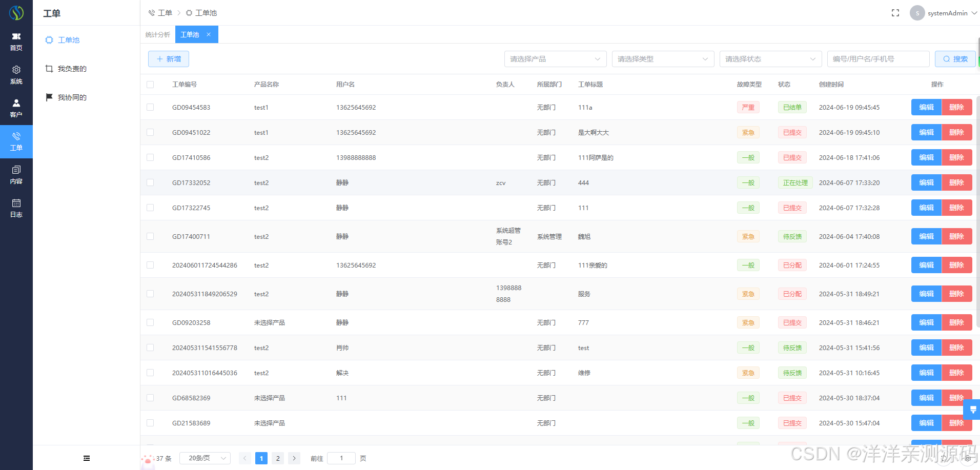Toggle fullscreen mode icon
The width and height of the screenshot is (980, 470).
895,13
